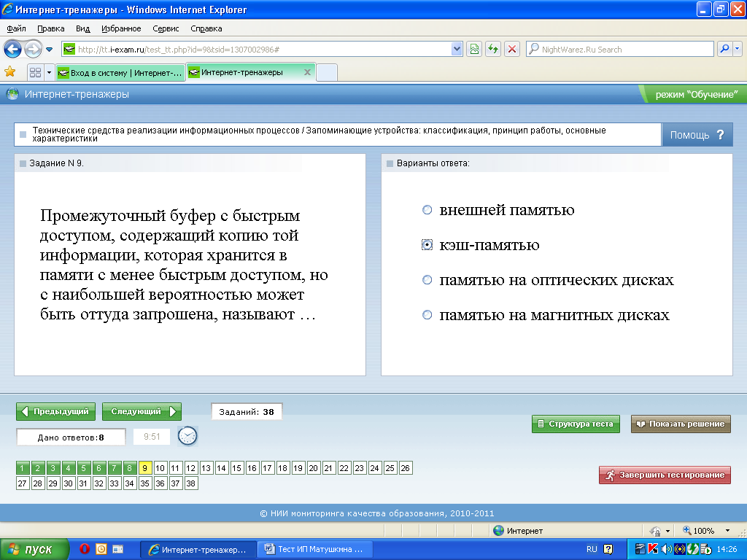Stop loading with the red X icon
Viewport: 747px width, 560px height.
511,49
